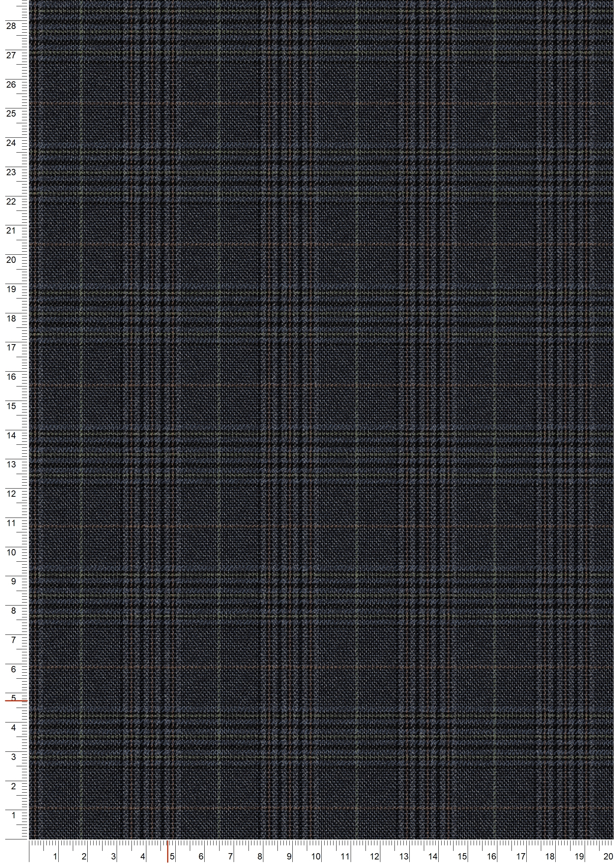Select the 19 label on the horizontal ruler
614x868 pixels.
[579, 856]
